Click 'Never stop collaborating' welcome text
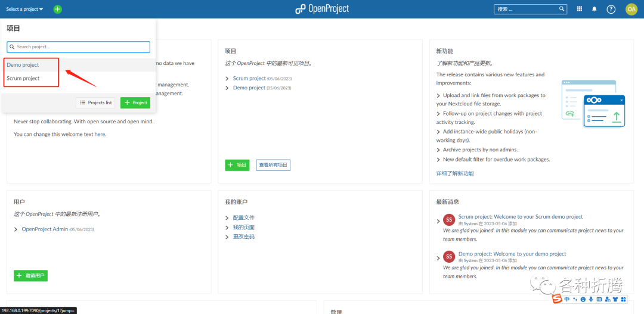The width and height of the screenshot is (644, 314). pos(84,122)
